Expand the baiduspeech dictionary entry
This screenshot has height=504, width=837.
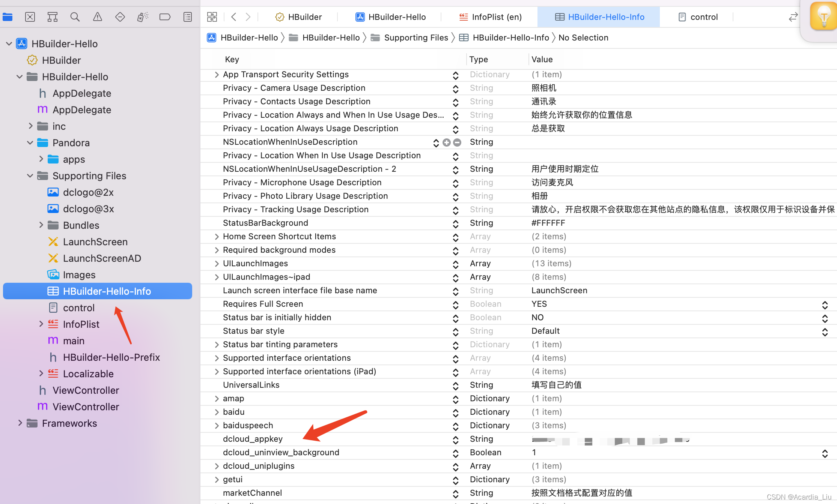(x=217, y=425)
